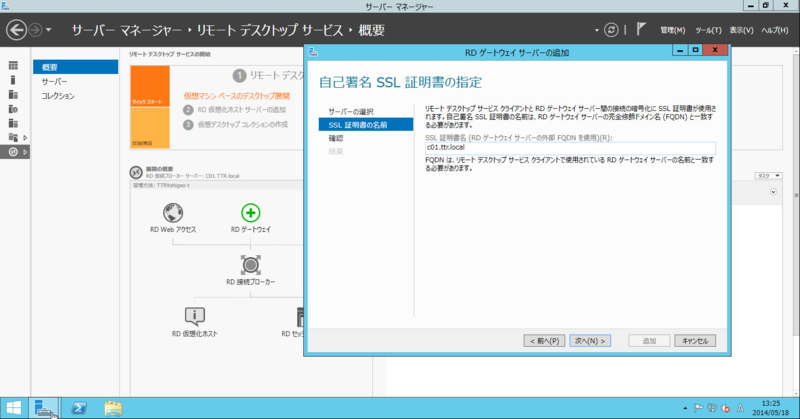Expand the Remote Desktop Services sidebar arrow
This screenshot has height=419, width=800.
[x=25, y=152]
